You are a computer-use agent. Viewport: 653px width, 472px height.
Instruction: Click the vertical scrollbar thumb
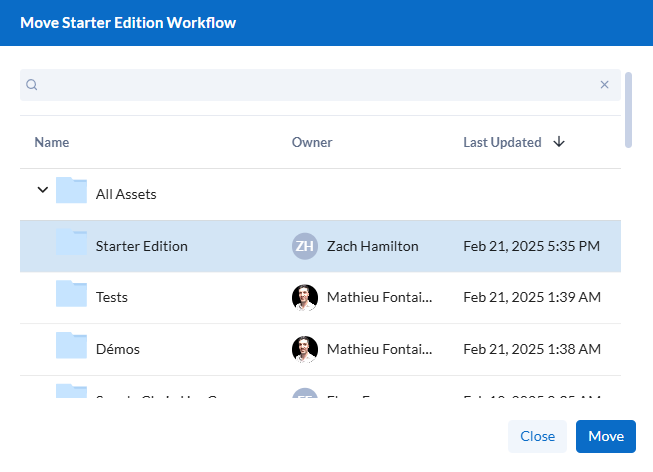pyautogui.click(x=628, y=109)
